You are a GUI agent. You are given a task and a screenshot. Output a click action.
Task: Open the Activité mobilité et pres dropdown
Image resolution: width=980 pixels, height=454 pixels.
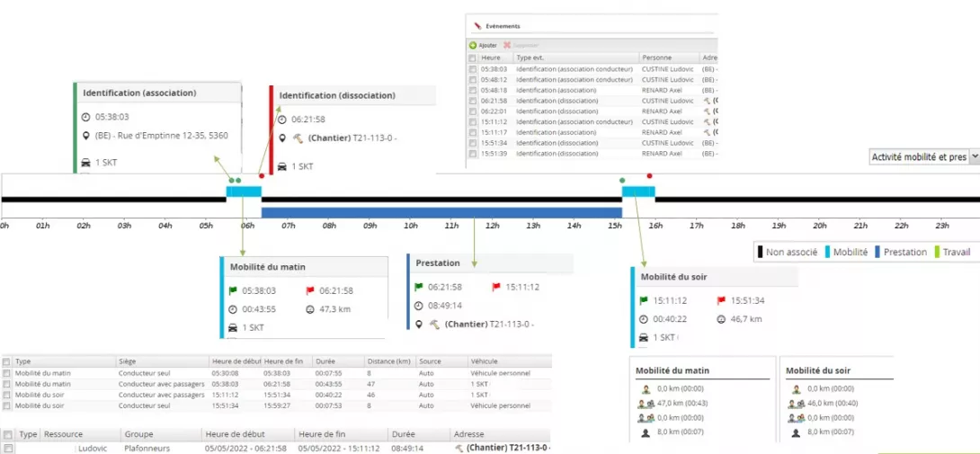[923, 156]
